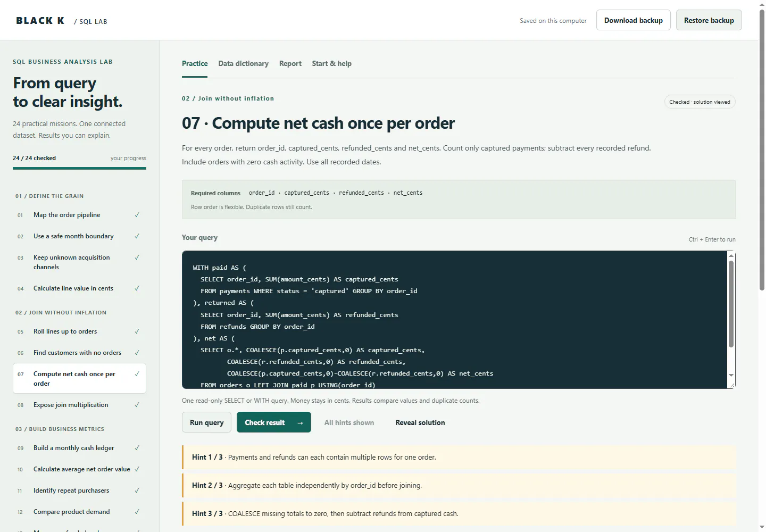Click the checkmark beside Identify repeat purchasers
Screen dimensions: 766x532
137,491
